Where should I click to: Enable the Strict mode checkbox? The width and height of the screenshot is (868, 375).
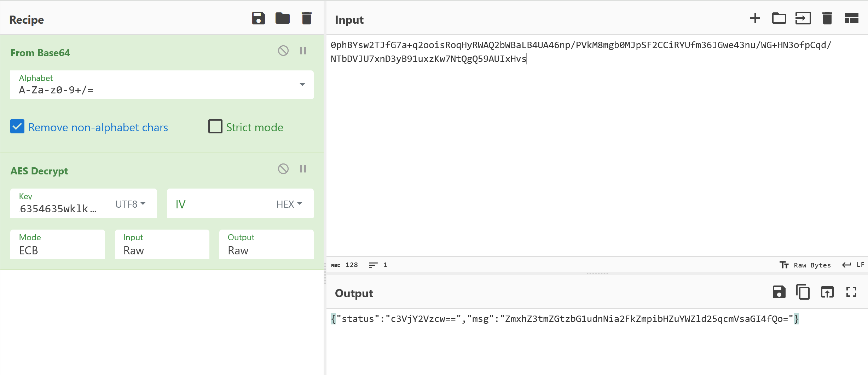(x=215, y=127)
